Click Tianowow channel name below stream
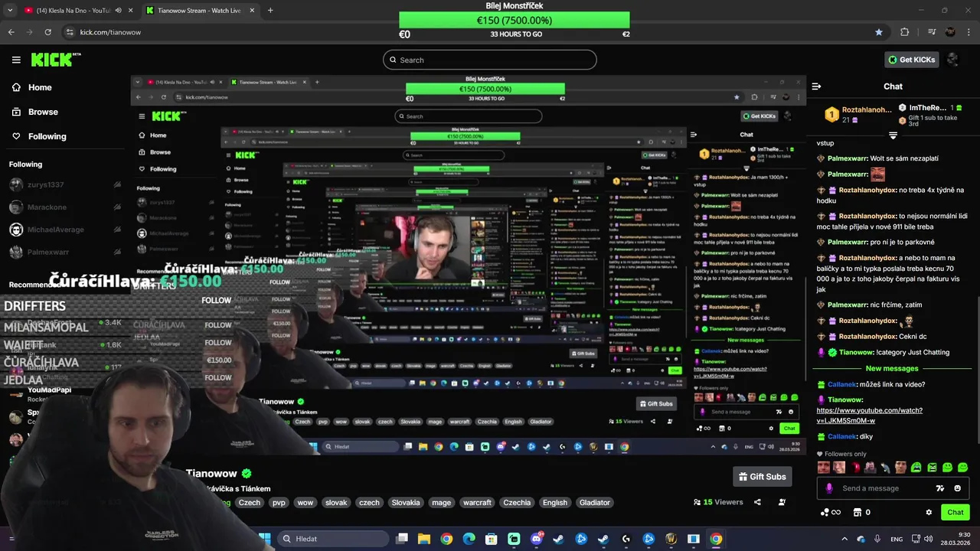 coord(211,473)
